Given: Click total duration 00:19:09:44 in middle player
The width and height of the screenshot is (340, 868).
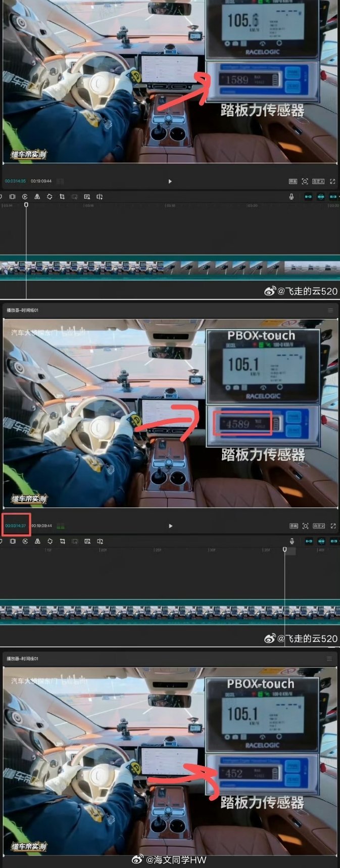Looking at the screenshot, I should click(41, 526).
